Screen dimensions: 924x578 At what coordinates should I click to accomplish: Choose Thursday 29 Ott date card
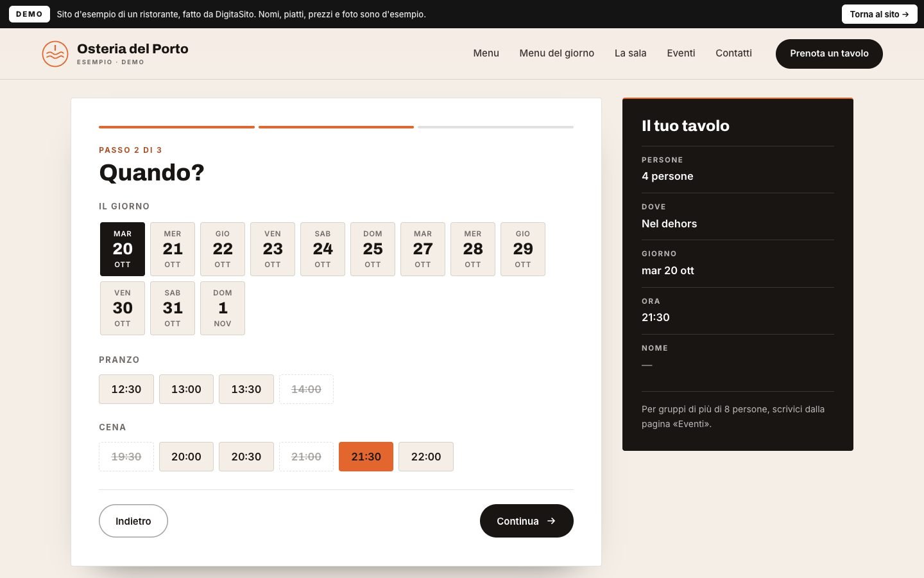(x=523, y=249)
